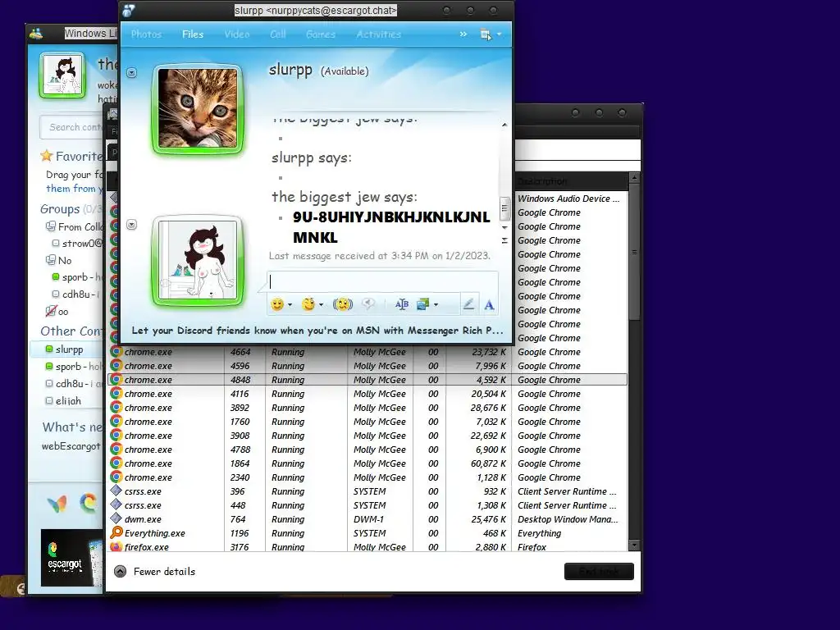Image resolution: width=840 pixels, height=630 pixels.
Task: Open the Files tab in chat
Action: click(192, 34)
